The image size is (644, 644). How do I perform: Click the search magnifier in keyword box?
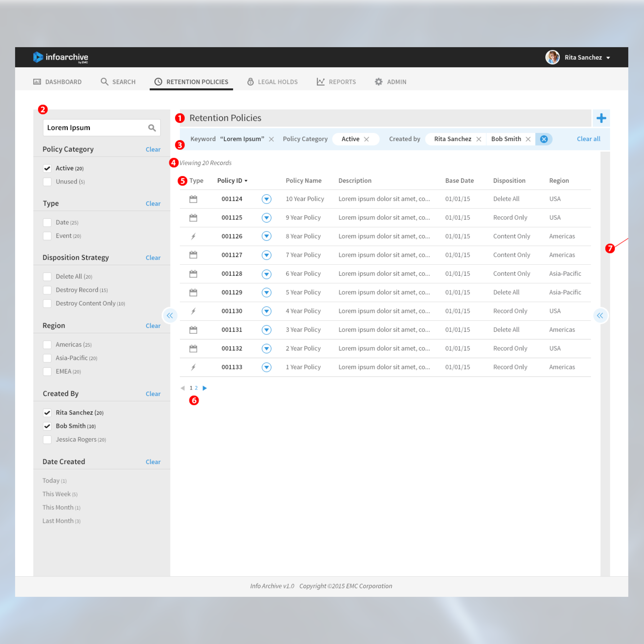click(x=152, y=128)
